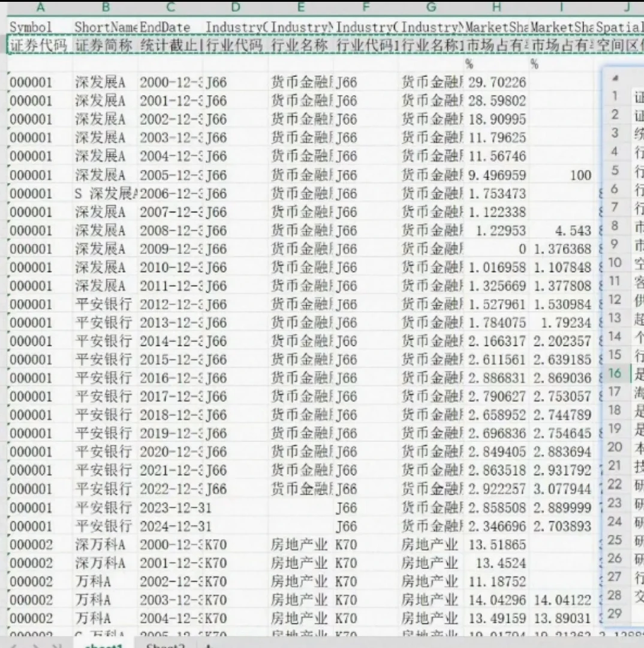Click the cell containing 1.530984
This screenshot has height=648, width=644.
[x=562, y=305]
